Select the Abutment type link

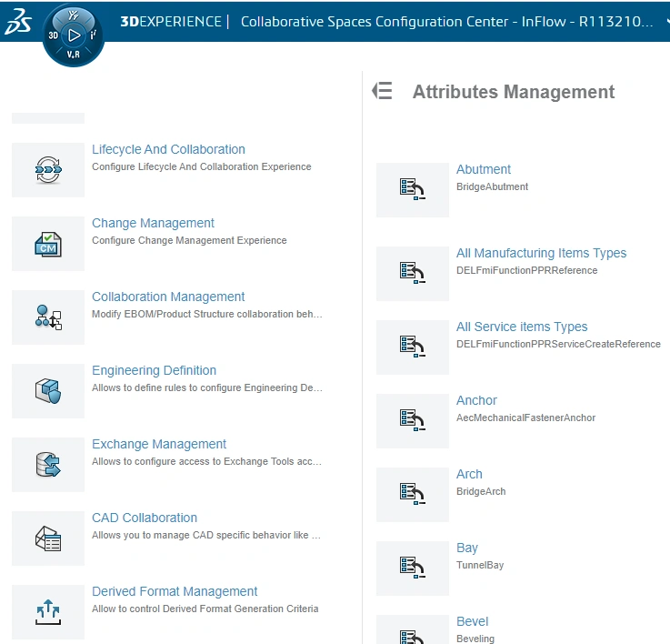click(484, 169)
